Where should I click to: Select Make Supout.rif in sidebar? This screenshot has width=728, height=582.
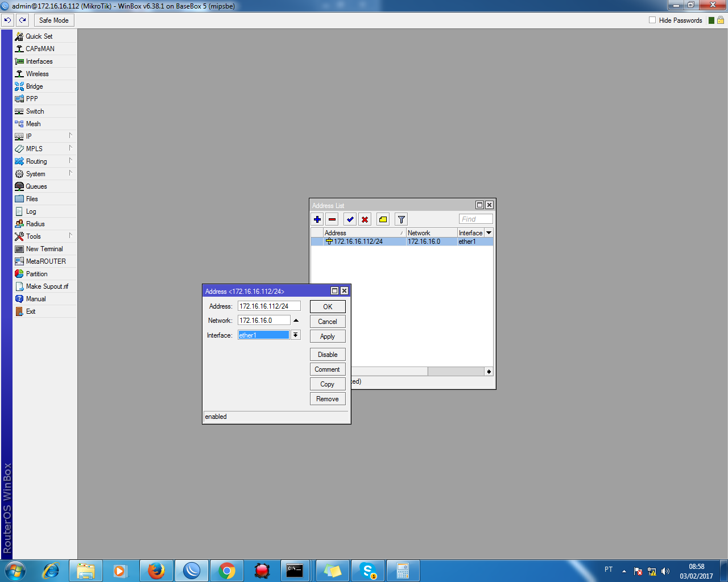tap(45, 286)
